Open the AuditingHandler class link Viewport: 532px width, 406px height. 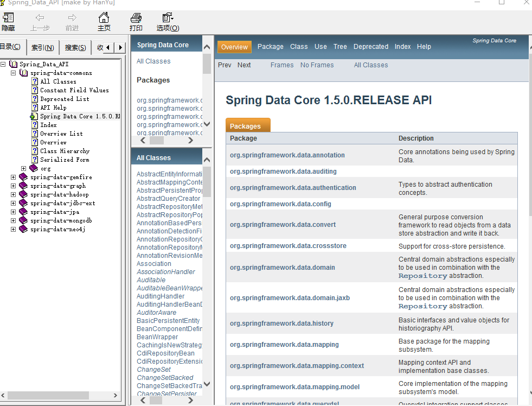tap(161, 296)
